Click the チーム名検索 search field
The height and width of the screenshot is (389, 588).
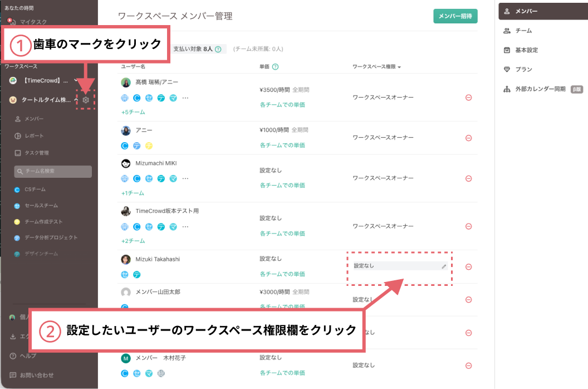pyautogui.click(x=52, y=172)
